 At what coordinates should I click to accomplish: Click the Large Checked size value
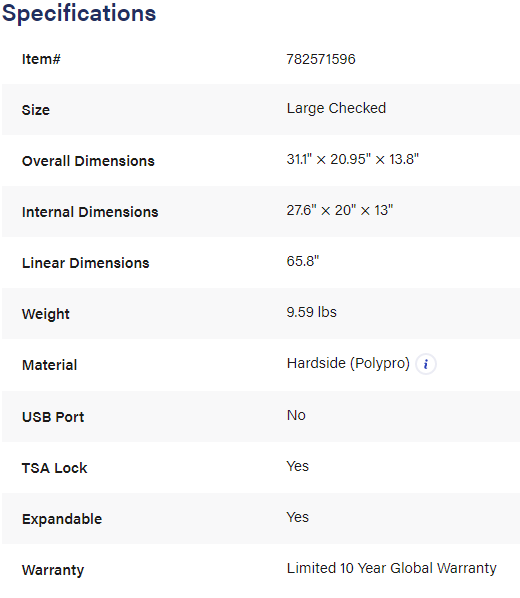tap(336, 108)
